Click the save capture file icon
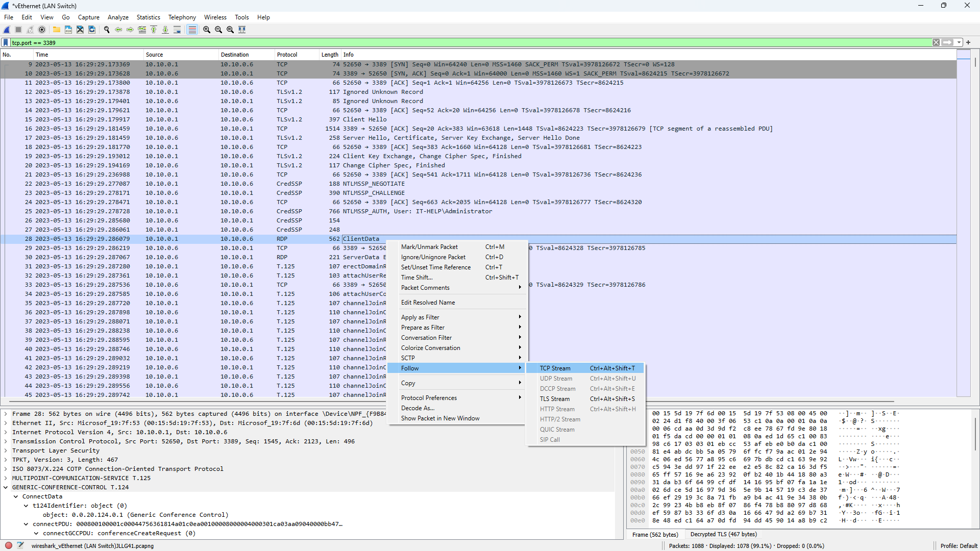Screen dimensions: 980x551 [x=67, y=30]
